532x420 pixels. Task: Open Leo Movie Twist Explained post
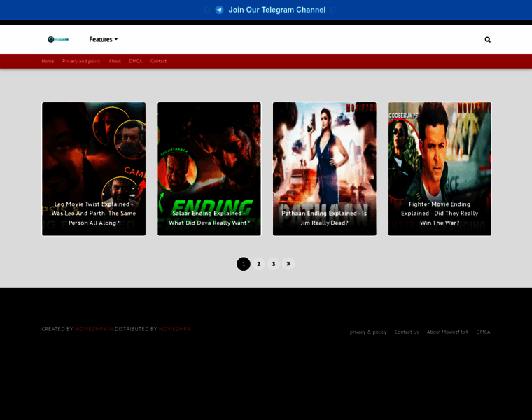pyautogui.click(x=94, y=169)
